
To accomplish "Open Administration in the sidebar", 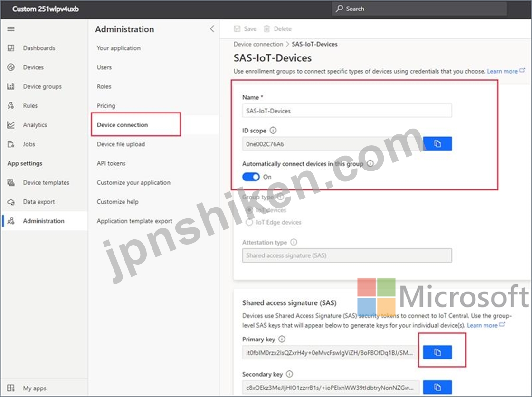I will (x=43, y=221).
